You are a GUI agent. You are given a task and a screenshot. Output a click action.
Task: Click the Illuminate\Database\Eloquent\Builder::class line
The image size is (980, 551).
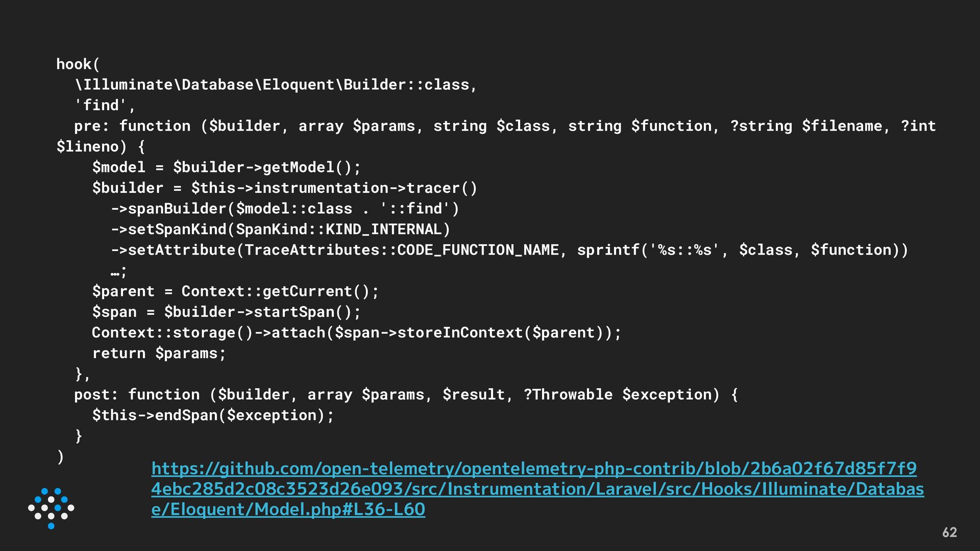[276, 85]
